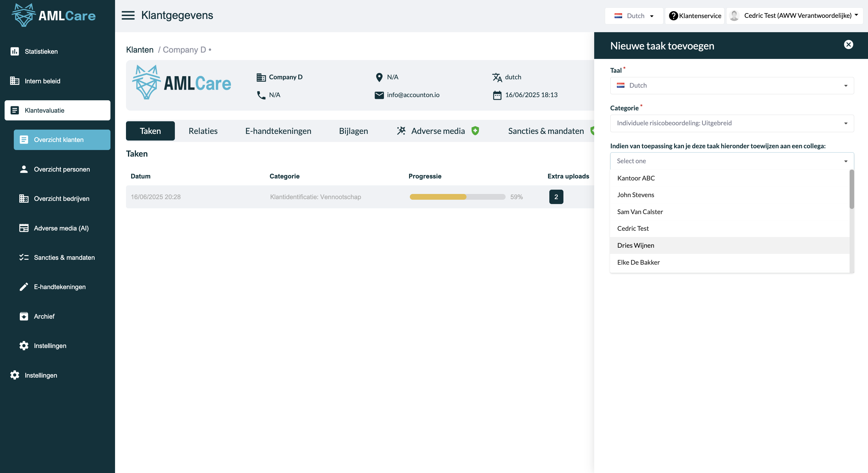
Task: Click the task row dated 16/06/2025 20:28
Action: (360, 197)
